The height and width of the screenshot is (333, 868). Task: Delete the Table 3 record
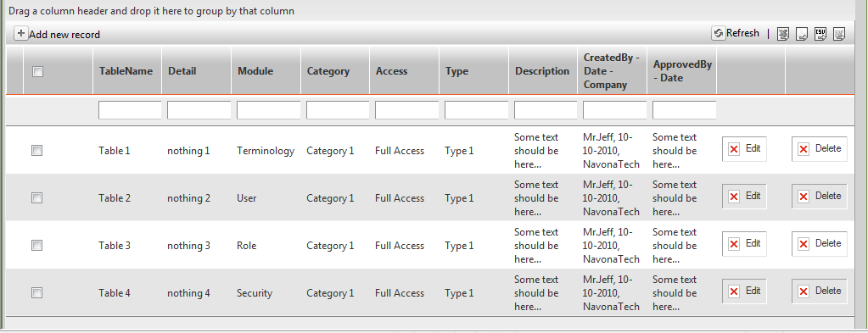(x=820, y=244)
